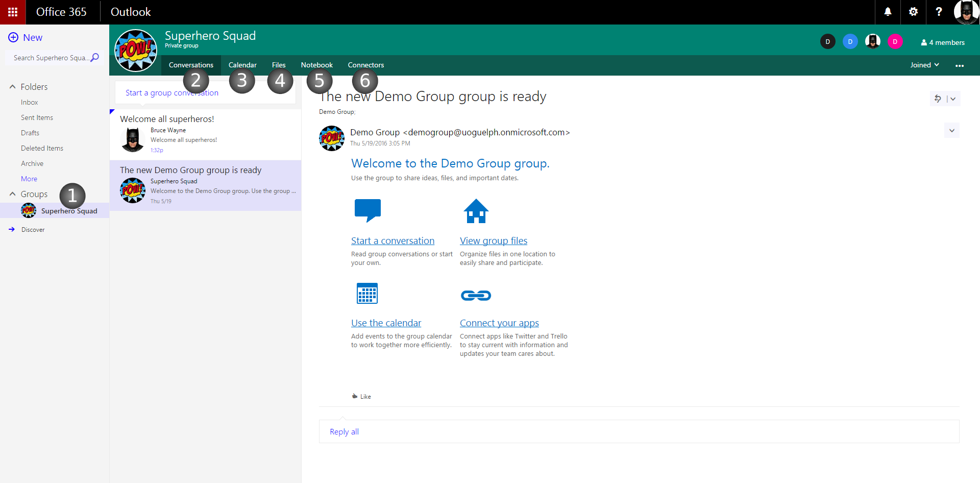Open the notifications bell
The image size is (980, 483).
pyautogui.click(x=888, y=12)
